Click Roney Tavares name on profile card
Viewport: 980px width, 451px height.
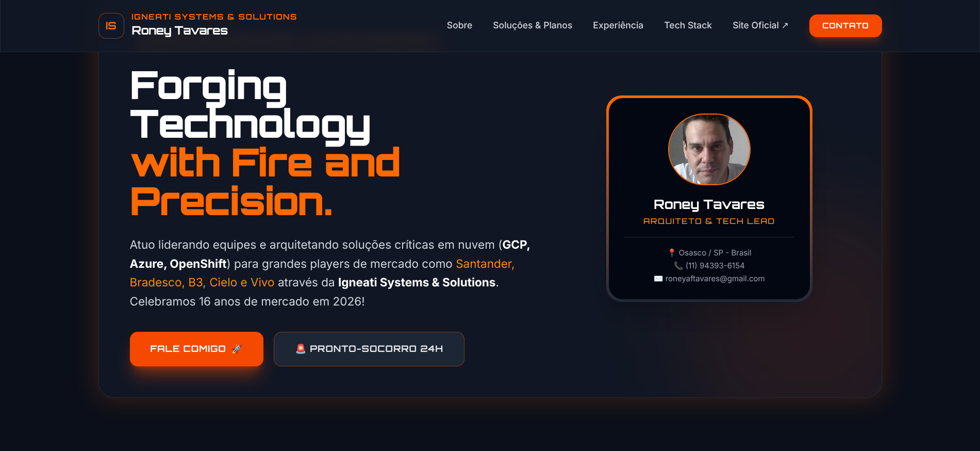pyautogui.click(x=709, y=205)
